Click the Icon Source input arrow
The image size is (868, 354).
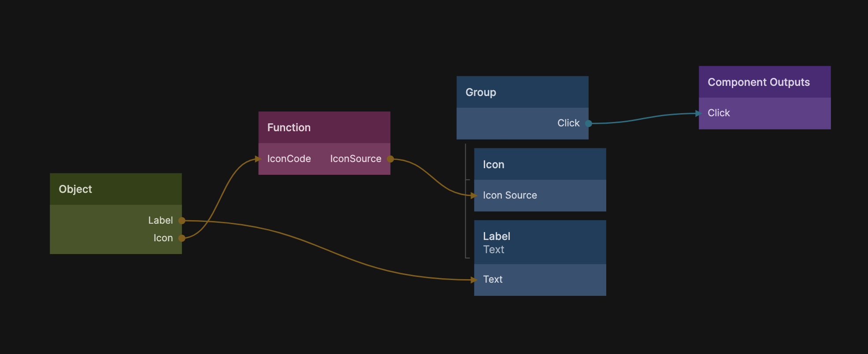tap(474, 195)
